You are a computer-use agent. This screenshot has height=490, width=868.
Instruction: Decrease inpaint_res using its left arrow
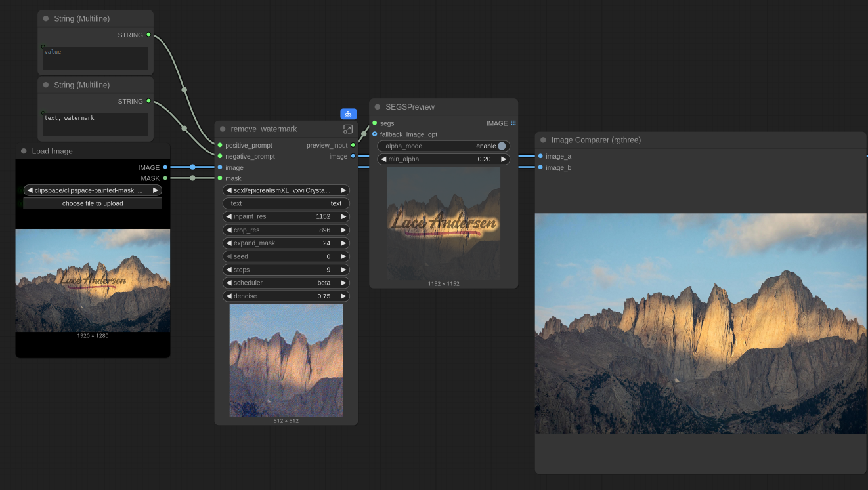(228, 216)
